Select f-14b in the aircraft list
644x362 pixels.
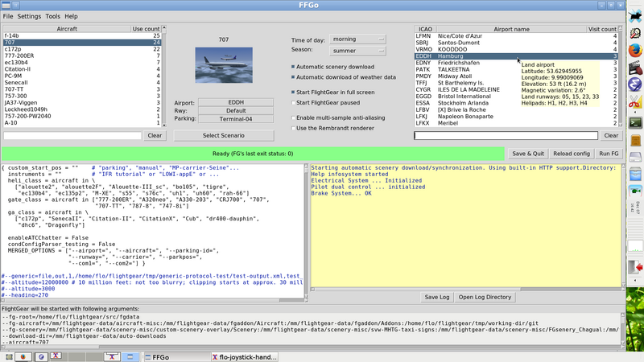82,35
